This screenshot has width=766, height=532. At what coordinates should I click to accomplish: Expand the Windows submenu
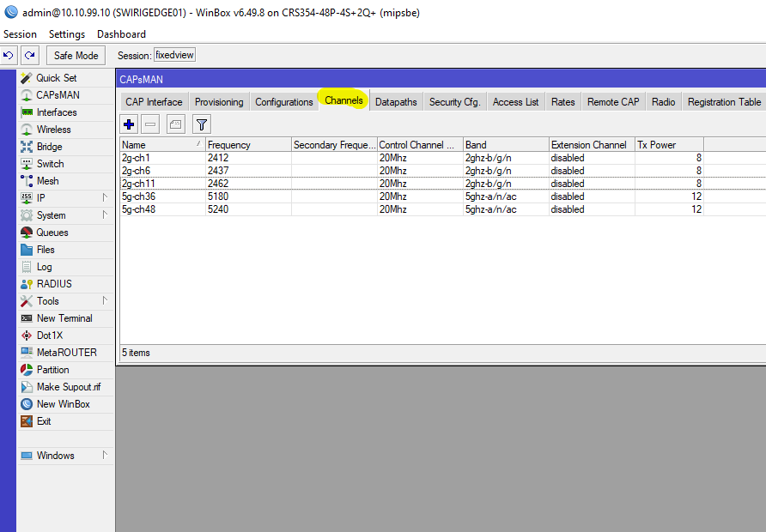55,456
